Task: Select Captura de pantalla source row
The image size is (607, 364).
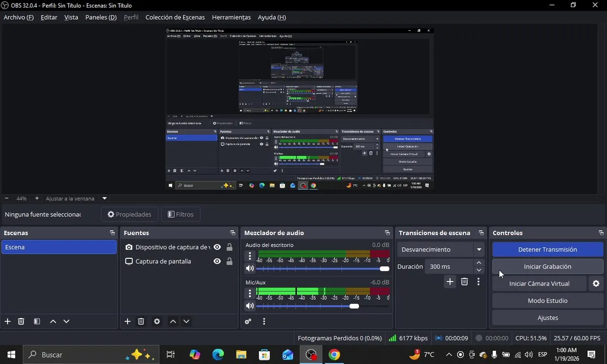Action: coord(180,261)
